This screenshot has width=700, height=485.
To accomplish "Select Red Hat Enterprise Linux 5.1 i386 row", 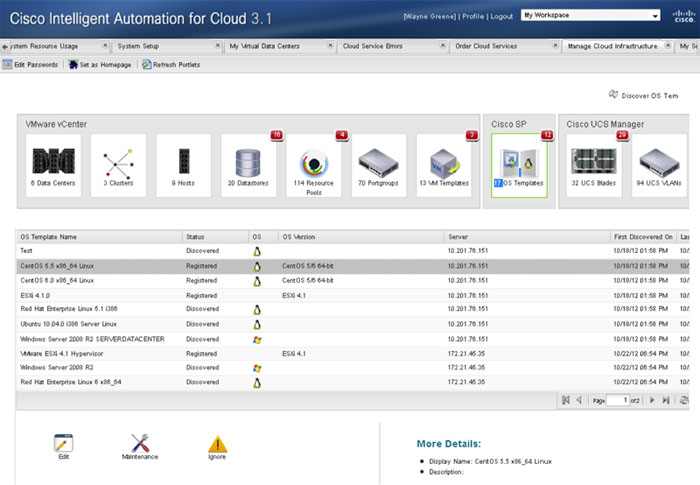I will click(x=353, y=309).
